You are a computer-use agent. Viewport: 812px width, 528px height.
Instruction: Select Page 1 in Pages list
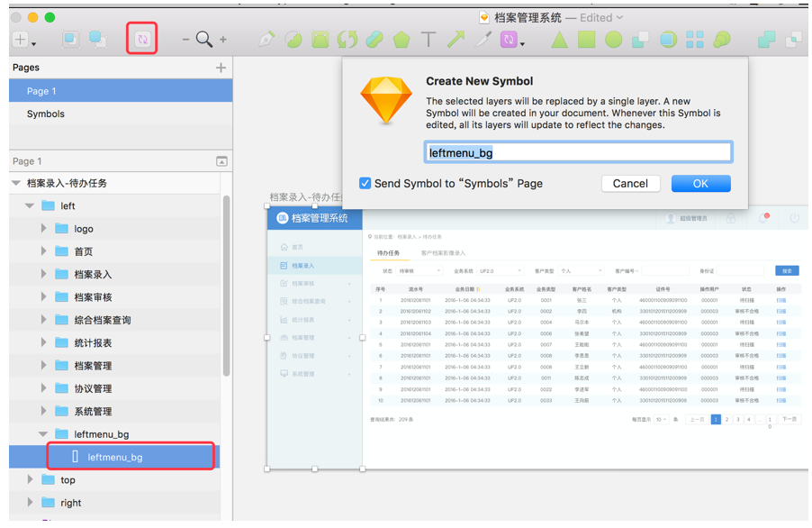click(x=121, y=91)
